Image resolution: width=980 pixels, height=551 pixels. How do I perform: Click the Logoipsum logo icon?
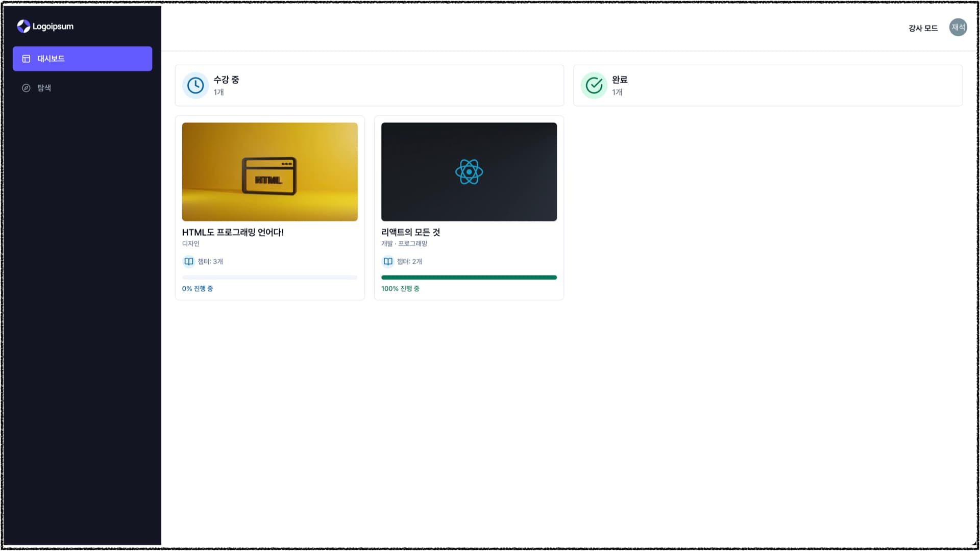coord(23,26)
